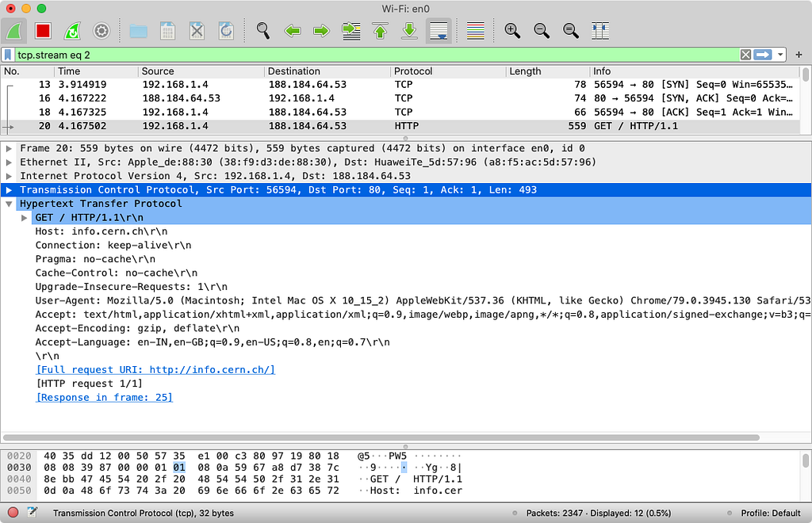Go back in packet history
812x523 pixels.
[x=293, y=31]
